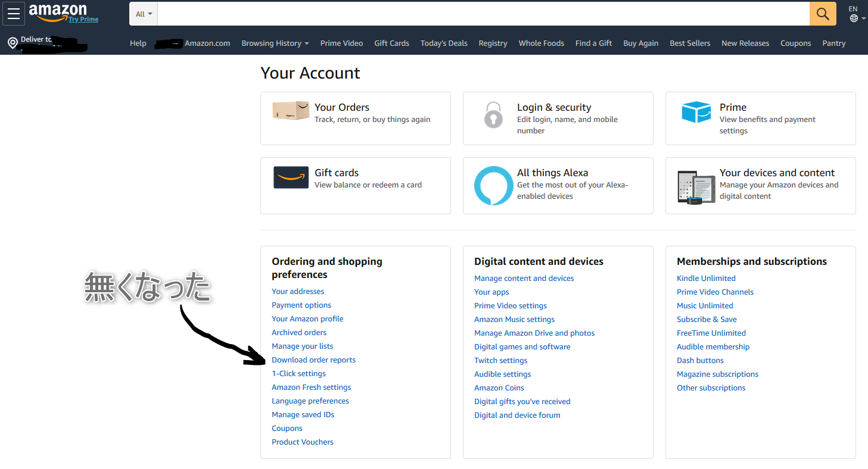The image size is (868, 469).
Task: Open Amazon Music settings link
Action: pos(515,320)
